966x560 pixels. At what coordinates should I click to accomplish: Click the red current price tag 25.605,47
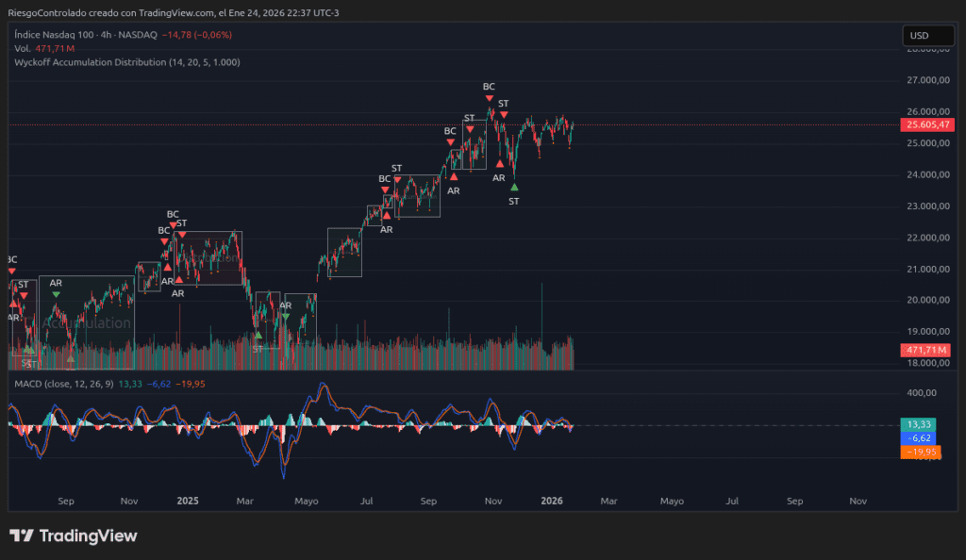tap(927, 124)
